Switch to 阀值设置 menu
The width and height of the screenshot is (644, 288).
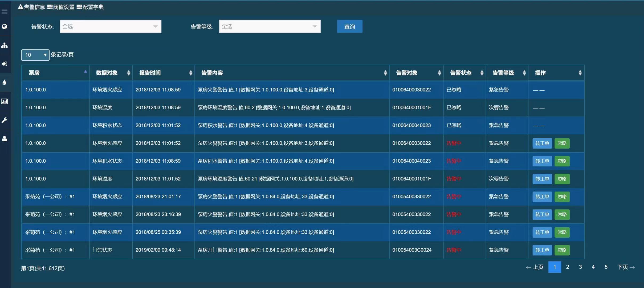(61, 7)
